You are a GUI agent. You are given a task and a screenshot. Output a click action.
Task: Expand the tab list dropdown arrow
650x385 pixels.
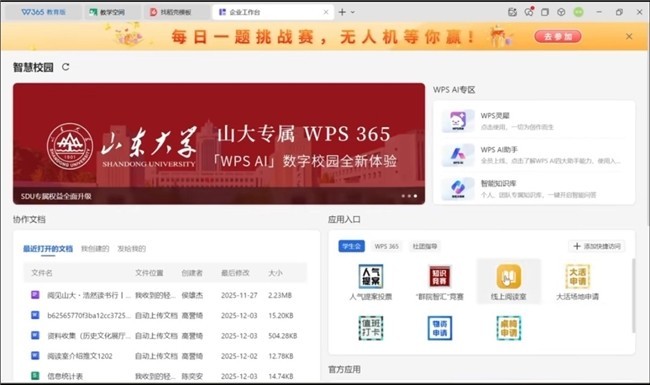(353, 12)
